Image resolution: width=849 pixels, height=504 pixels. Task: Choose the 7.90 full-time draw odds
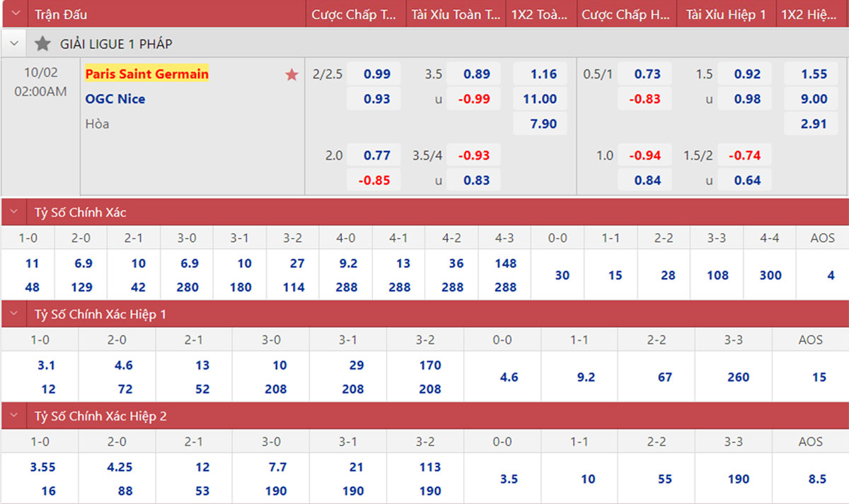(543, 124)
